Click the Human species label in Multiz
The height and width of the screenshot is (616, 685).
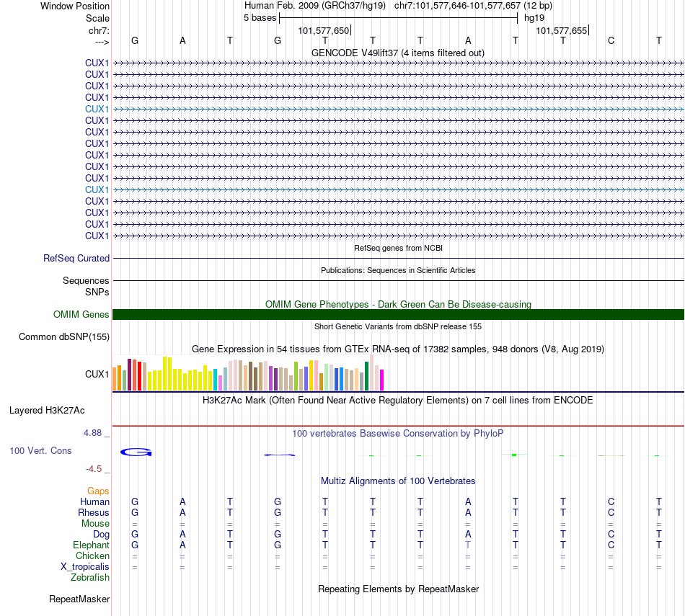coord(94,502)
